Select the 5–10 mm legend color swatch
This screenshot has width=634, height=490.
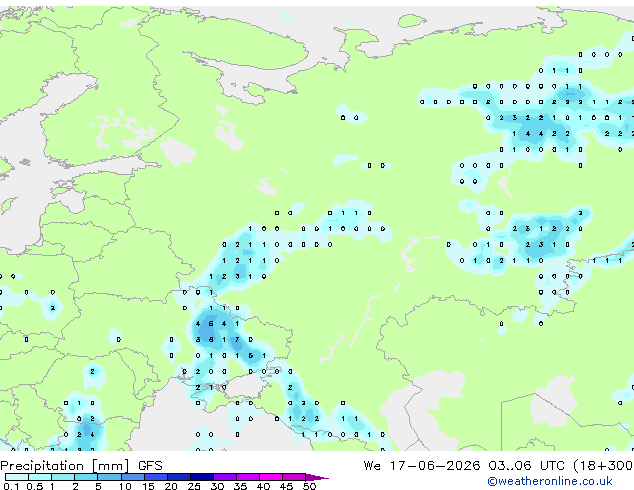coord(109,477)
